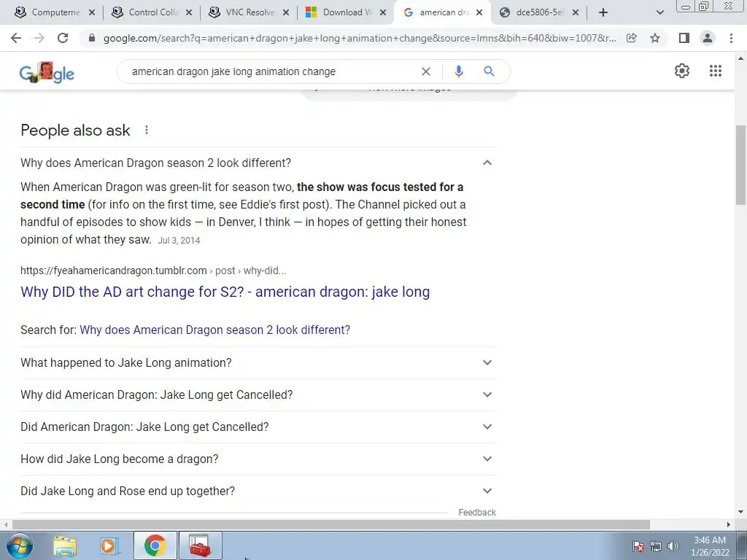The image size is (747, 560).
Task: Send Feedback on People also ask
Action: point(477,513)
